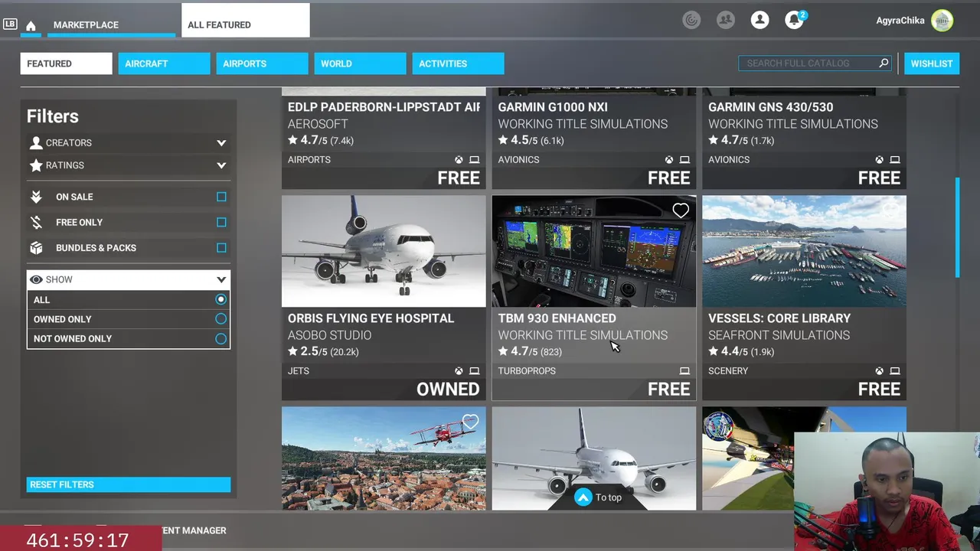Image resolution: width=980 pixels, height=551 pixels.
Task: Click the On Sale arrows icon
Action: pyautogui.click(x=36, y=197)
